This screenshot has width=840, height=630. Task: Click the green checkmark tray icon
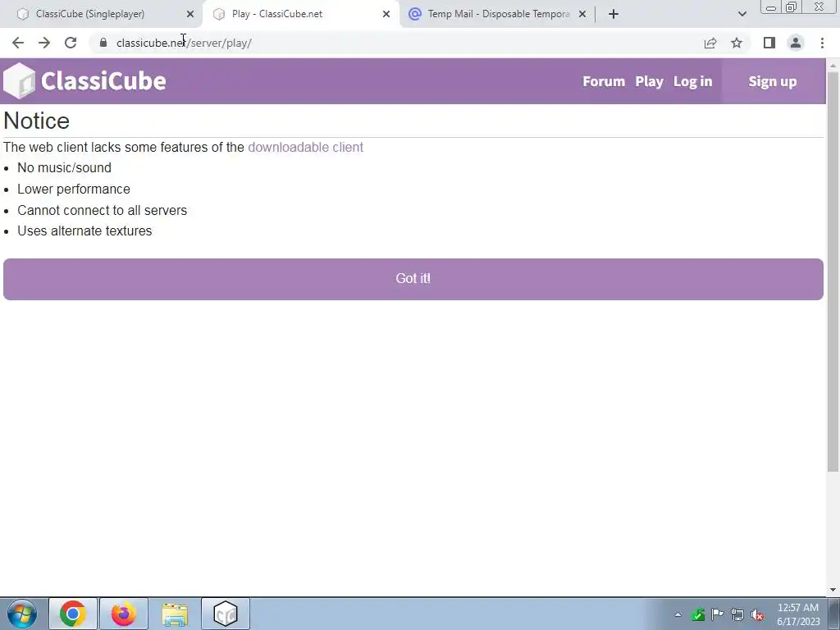pos(697,614)
